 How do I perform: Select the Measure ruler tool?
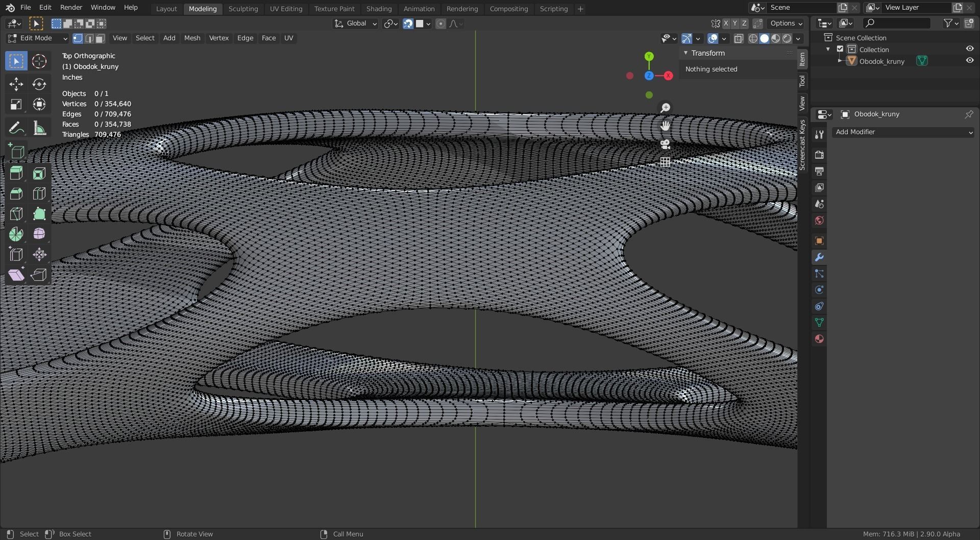coord(39,128)
